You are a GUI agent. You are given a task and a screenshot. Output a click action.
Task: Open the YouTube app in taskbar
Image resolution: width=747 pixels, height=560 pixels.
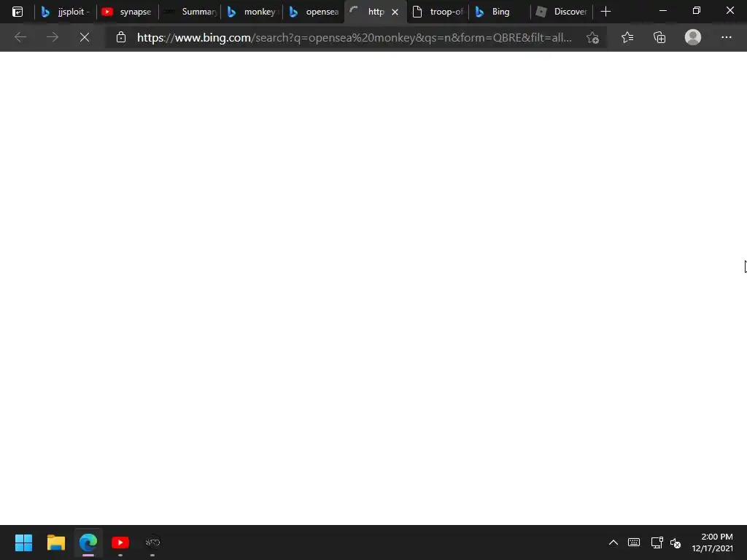coord(120,542)
